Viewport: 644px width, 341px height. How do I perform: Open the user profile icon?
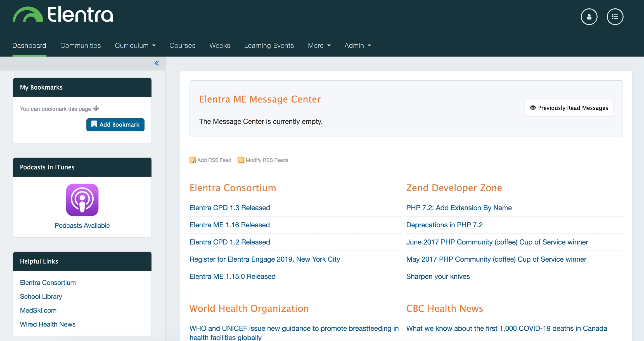589,17
